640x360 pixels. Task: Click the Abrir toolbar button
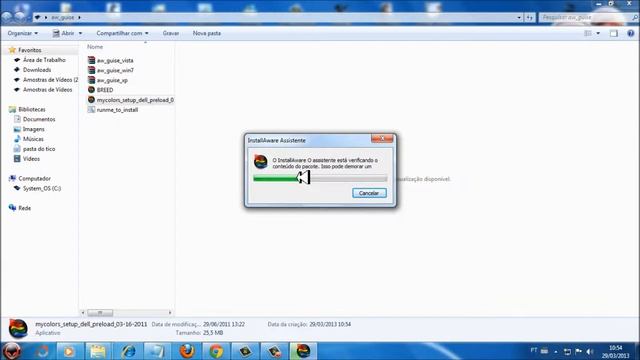tap(63, 33)
